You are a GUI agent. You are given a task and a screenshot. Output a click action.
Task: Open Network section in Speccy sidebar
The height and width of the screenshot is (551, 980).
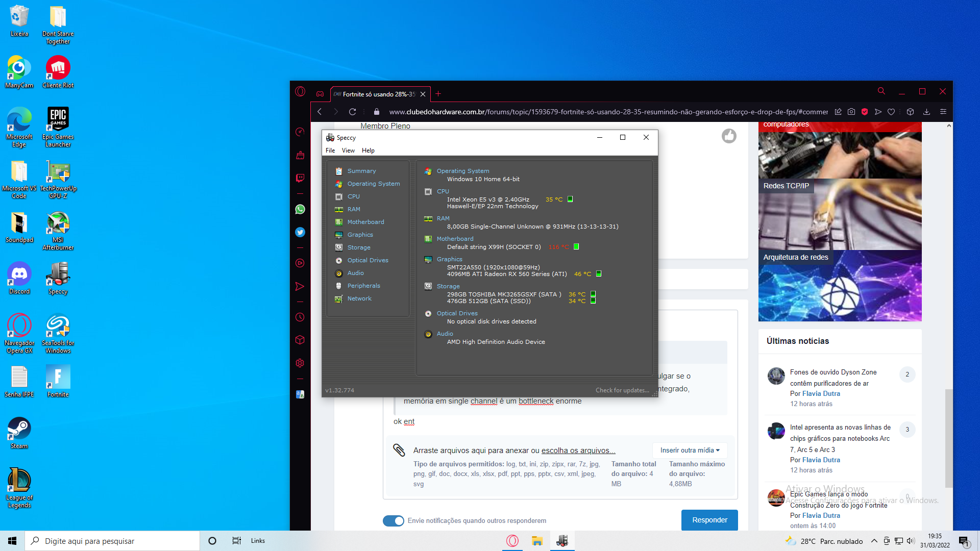pos(359,298)
